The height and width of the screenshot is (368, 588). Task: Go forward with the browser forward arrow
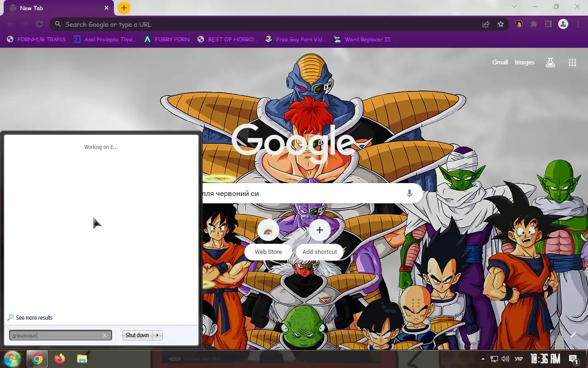tap(25, 24)
